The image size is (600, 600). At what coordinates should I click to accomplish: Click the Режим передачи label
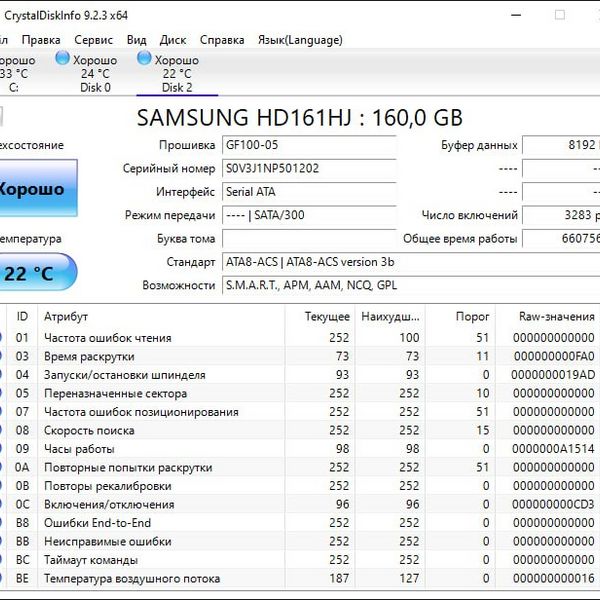click(x=170, y=215)
